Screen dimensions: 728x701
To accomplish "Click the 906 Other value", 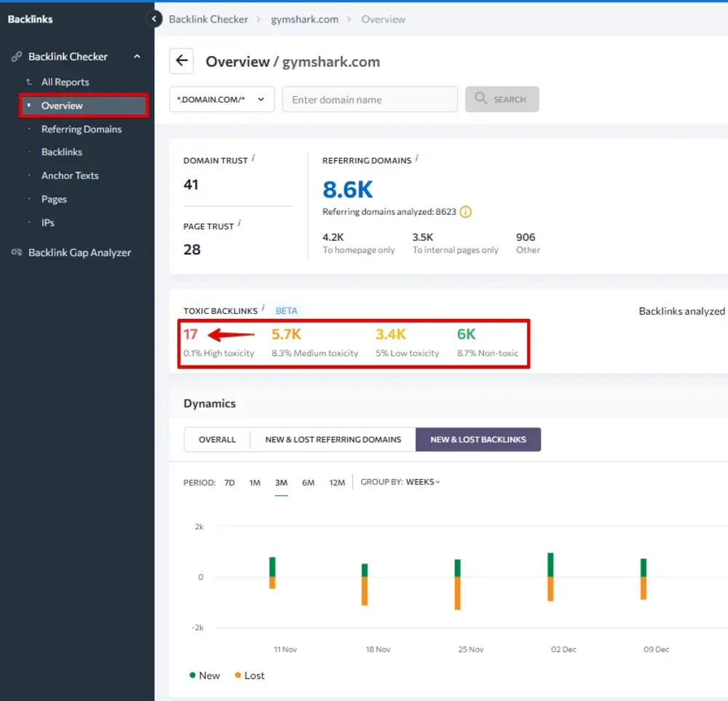I will (x=526, y=237).
